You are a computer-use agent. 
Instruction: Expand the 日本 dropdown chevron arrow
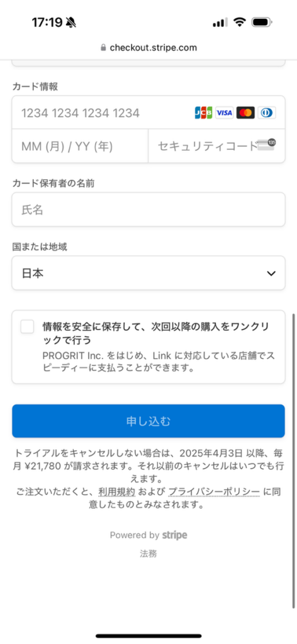271,274
